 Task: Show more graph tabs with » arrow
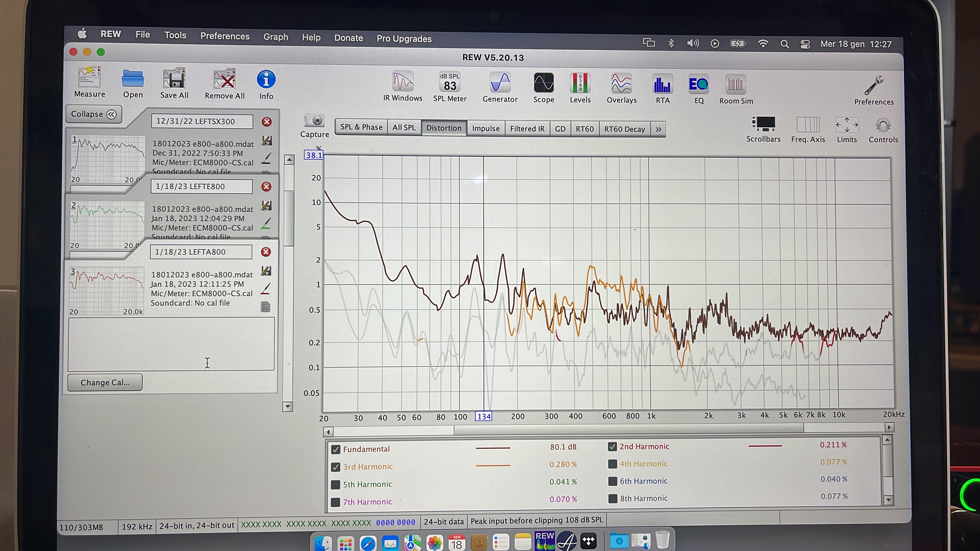coord(658,130)
